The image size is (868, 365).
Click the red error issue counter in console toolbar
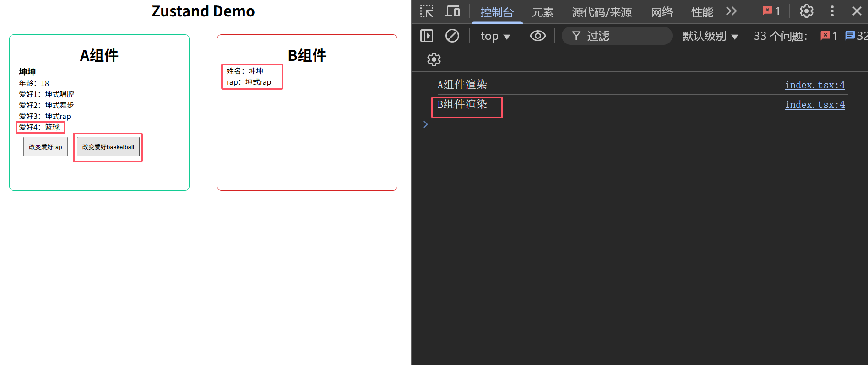(829, 36)
